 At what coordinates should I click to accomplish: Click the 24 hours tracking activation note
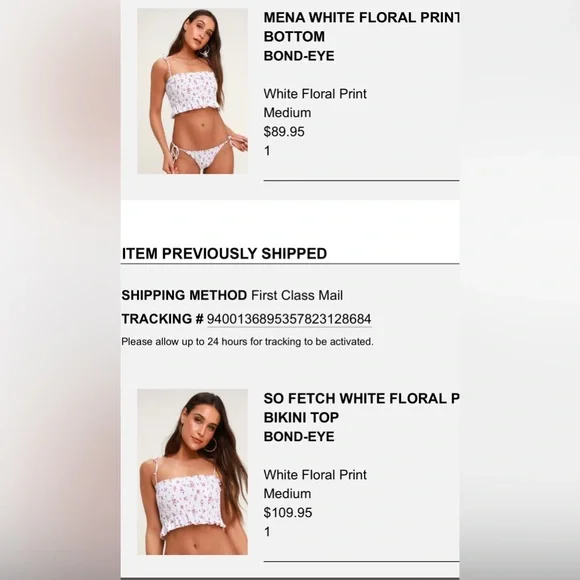coord(247,341)
